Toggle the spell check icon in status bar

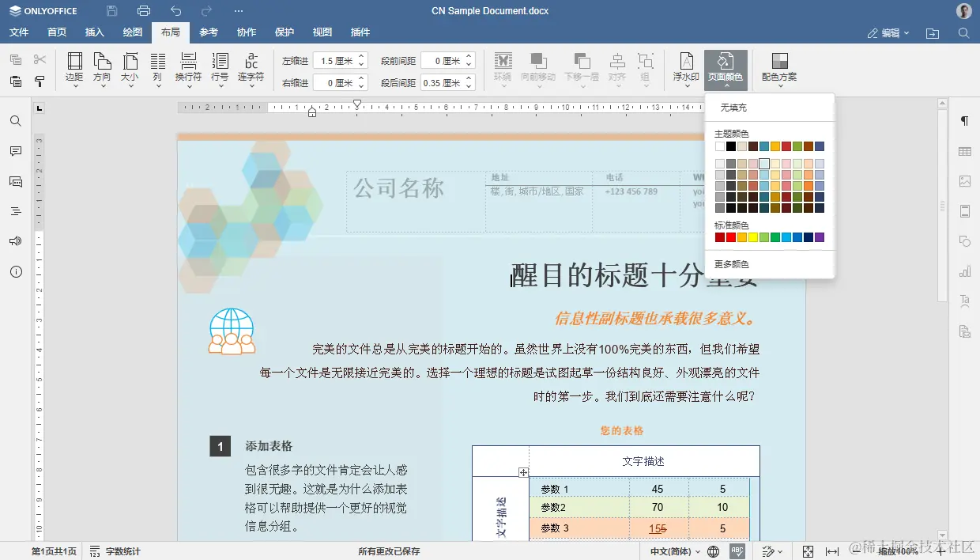point(737,551)
